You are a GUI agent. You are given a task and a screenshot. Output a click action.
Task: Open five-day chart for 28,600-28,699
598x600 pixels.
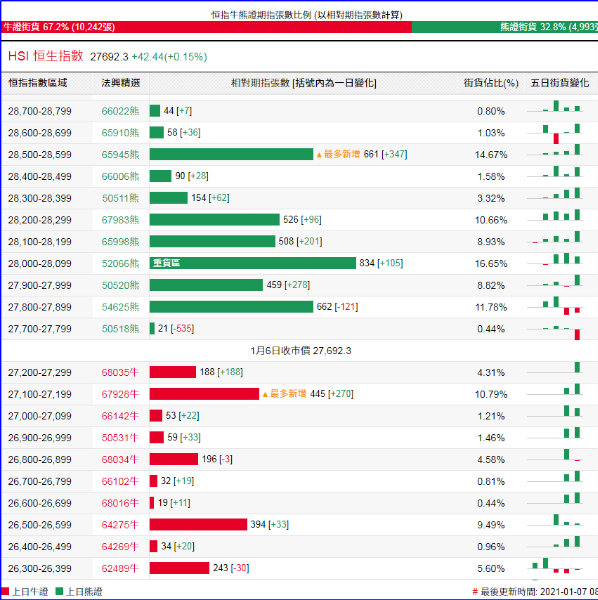tap(554, 133)
